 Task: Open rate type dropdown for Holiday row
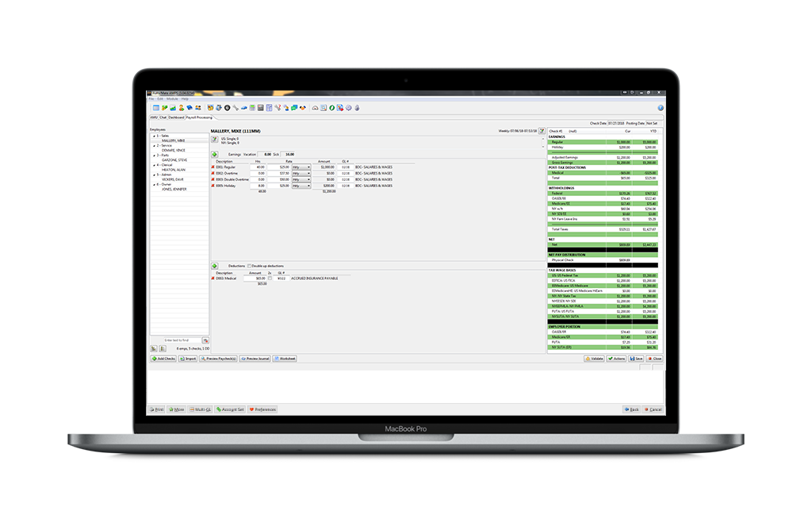(x=301, y=186)
